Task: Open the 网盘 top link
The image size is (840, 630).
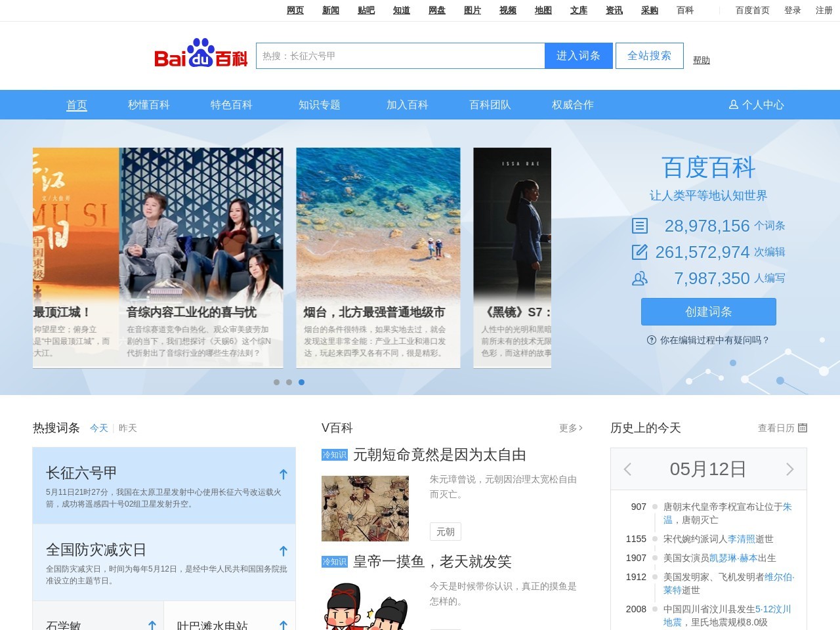Action: coord(437,10)
